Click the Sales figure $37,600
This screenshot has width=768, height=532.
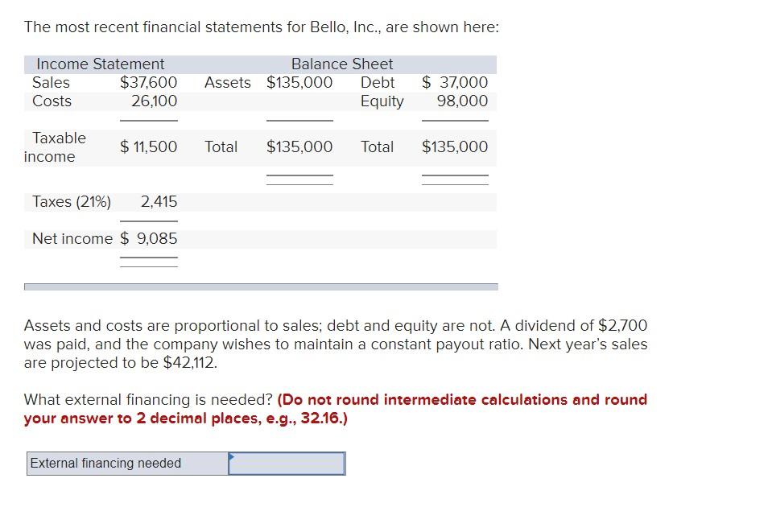coord(145,82)
